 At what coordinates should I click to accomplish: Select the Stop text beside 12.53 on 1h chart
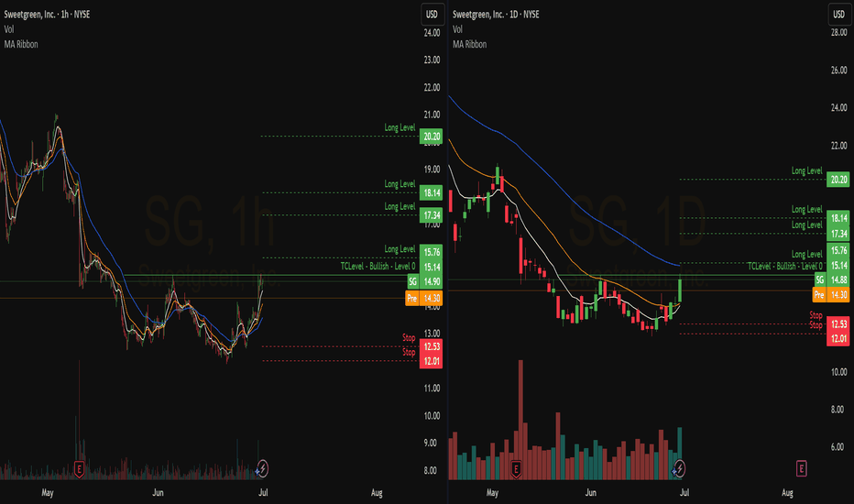(x=409, y=338)
